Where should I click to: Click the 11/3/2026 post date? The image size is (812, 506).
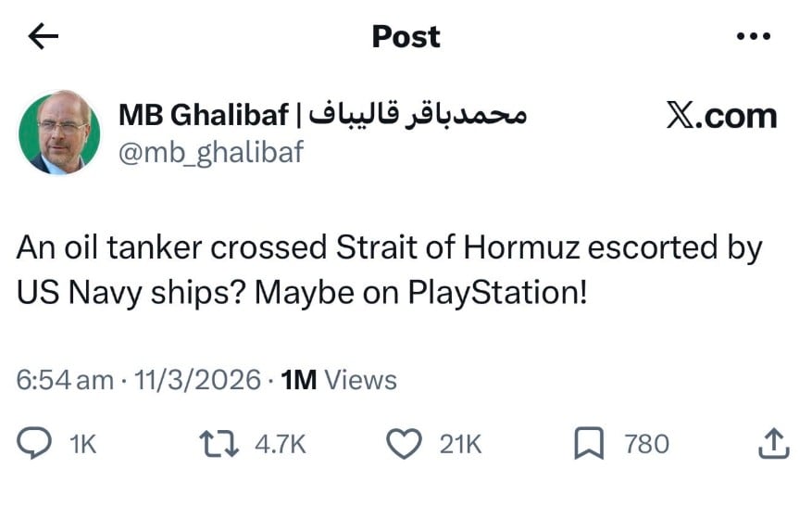pyautogui.click(x=197, y=380)
